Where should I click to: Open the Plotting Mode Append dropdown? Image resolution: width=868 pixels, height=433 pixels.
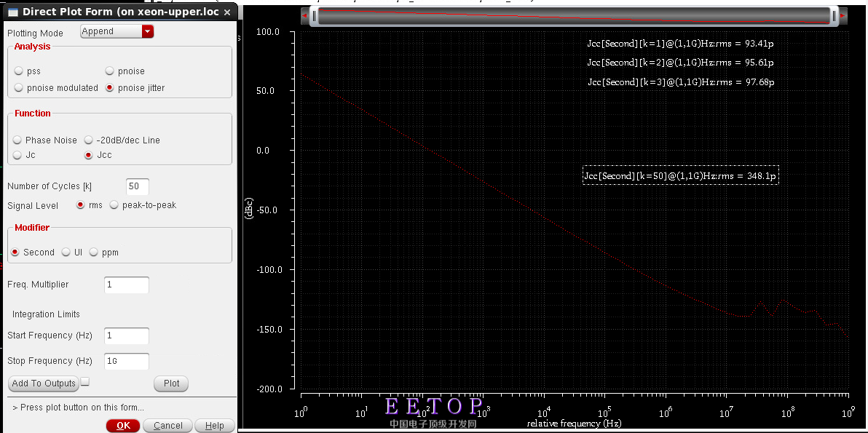pos(117,31)
